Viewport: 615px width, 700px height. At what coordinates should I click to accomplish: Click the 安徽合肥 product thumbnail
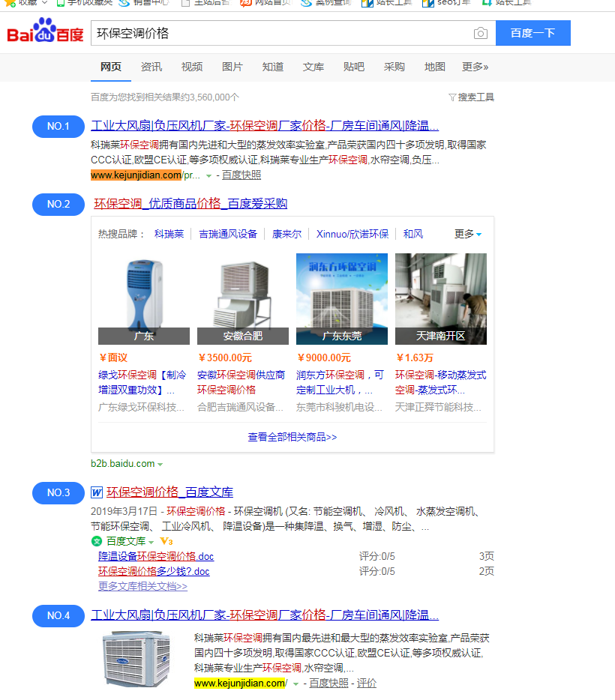[x=243, y=299]
